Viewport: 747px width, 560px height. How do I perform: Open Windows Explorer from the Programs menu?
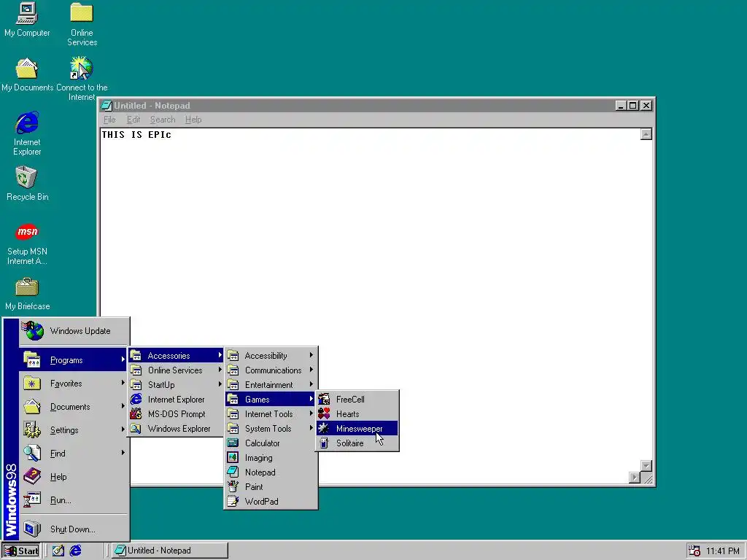176,429
